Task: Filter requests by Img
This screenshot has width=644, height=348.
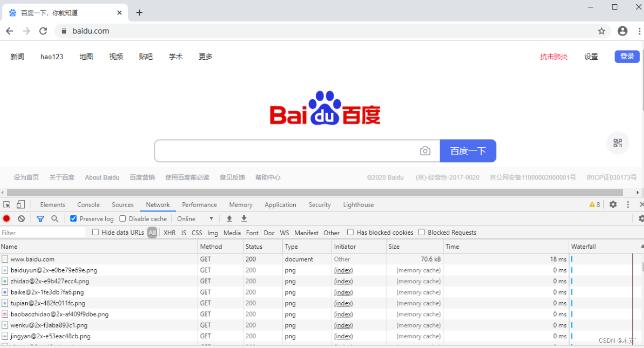Action: click(213, 233)
